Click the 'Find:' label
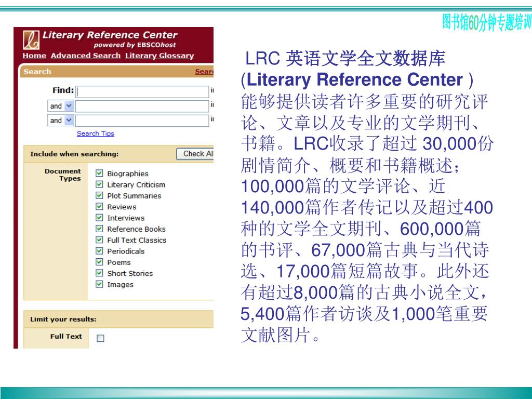532x399 pixels. (63, 90)
